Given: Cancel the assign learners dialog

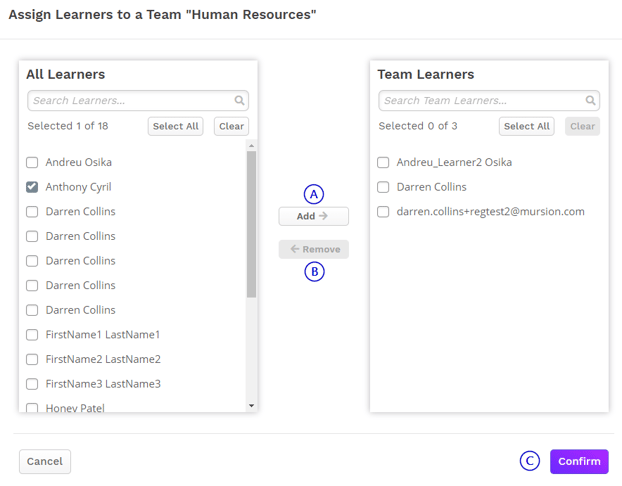Looking at the screenshot, I should point(45,461).
